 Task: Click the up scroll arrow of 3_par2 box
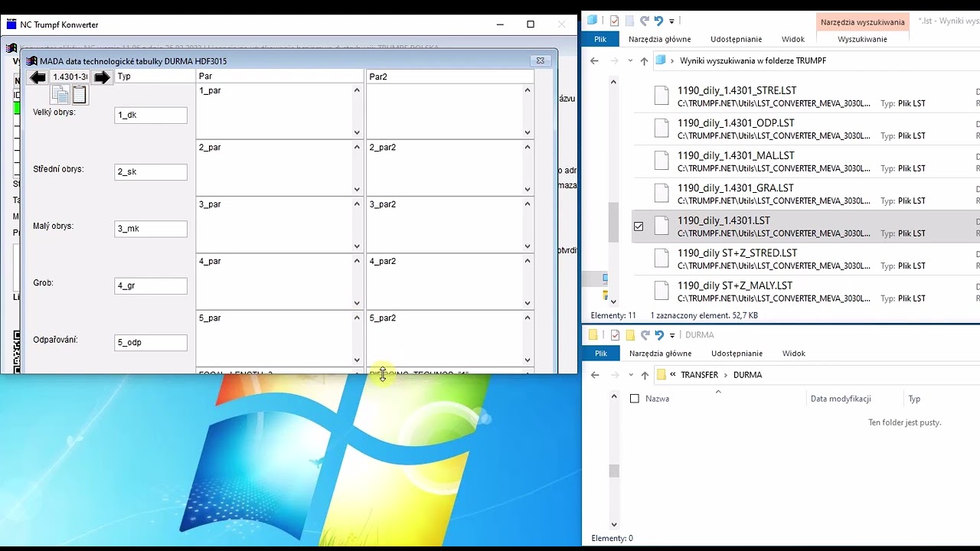[x=528, y=204]
